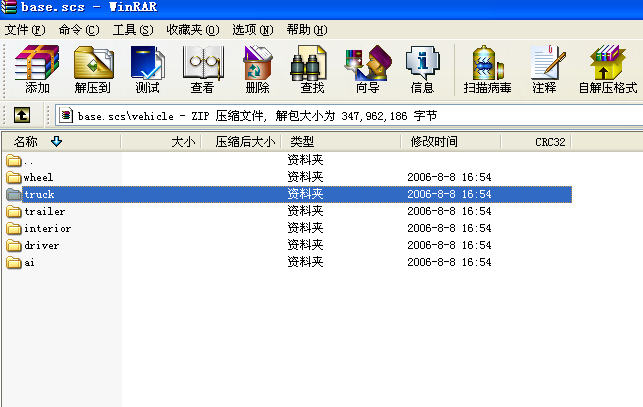The image size is (643, 407).
Task: Click the truck folder icon
Action: coord(14,194)
